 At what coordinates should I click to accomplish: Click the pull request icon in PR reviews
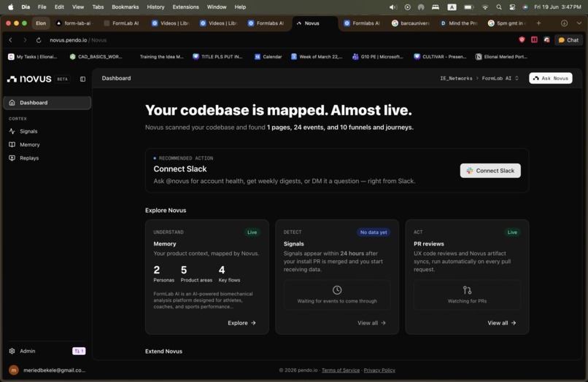click(x=467, y=289)
